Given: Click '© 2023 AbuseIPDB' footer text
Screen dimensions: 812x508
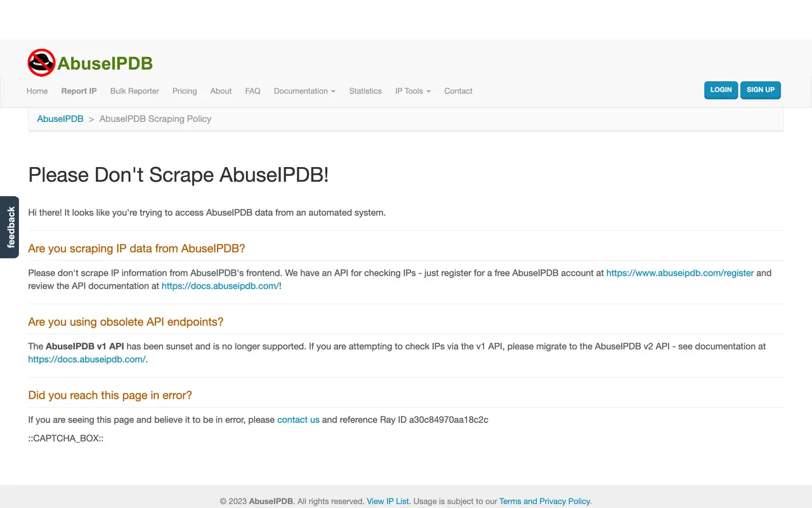Looking at the screenshot, I should click(x=257, y=501).
